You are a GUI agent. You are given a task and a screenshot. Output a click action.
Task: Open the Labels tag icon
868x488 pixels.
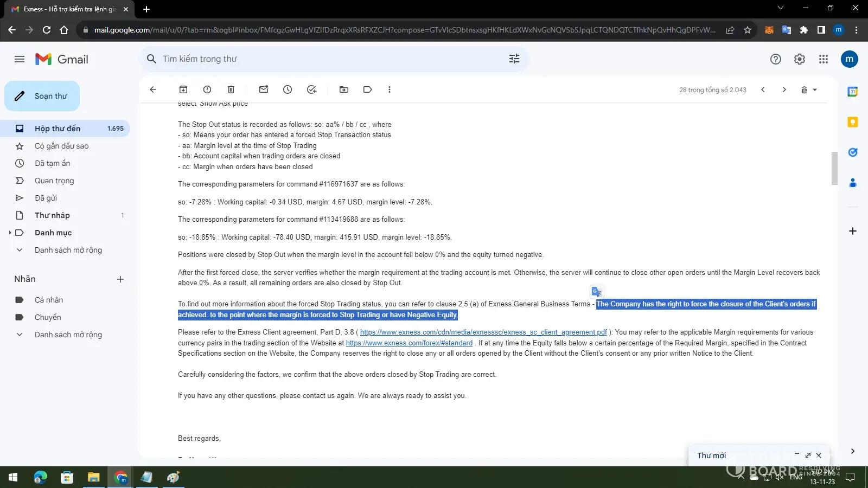coord(368,89)
